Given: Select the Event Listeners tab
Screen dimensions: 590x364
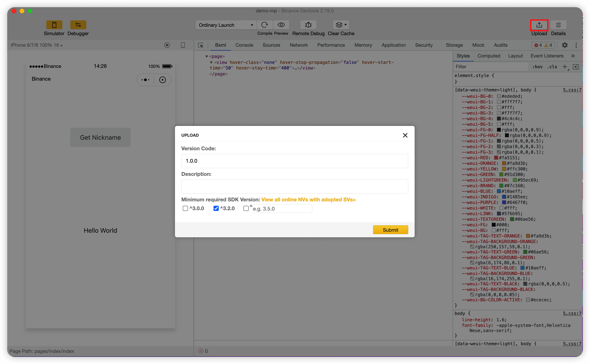Looking at the screenshot, I should 547,56.
